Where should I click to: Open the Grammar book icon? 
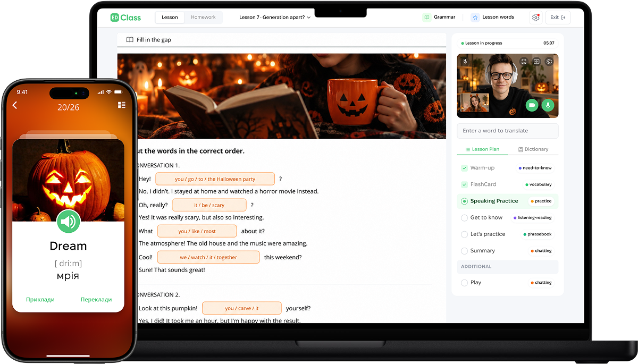coord(426,18)
